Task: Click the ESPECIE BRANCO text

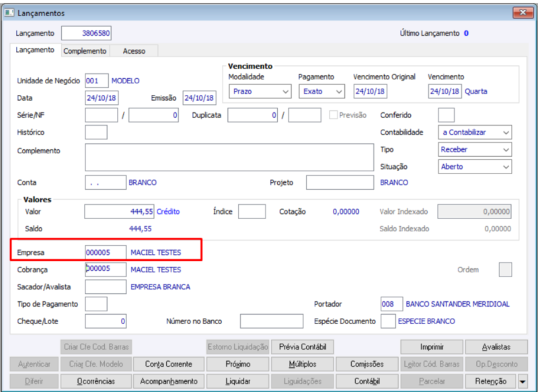Action: coord(426,321)
